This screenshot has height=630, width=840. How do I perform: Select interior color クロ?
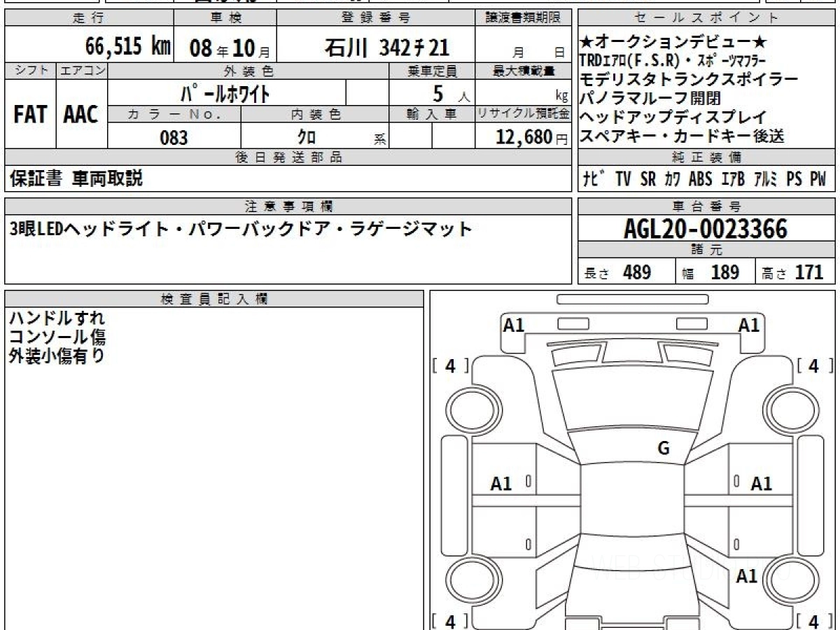306,138
